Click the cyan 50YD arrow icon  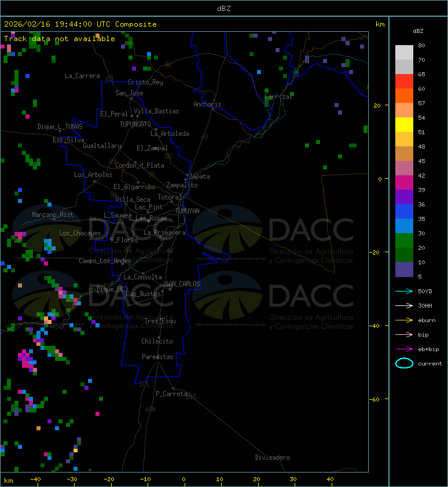tap(404, 292)
